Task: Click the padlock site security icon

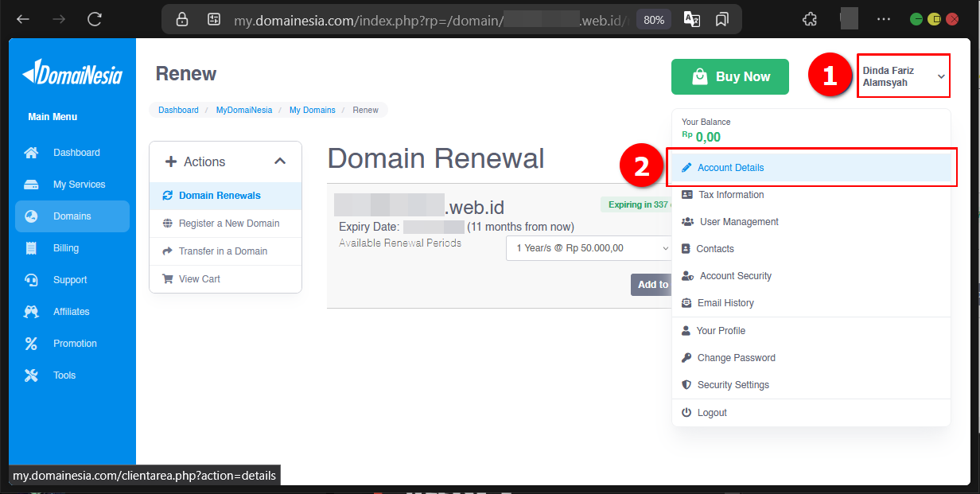Action: (182, 20)
